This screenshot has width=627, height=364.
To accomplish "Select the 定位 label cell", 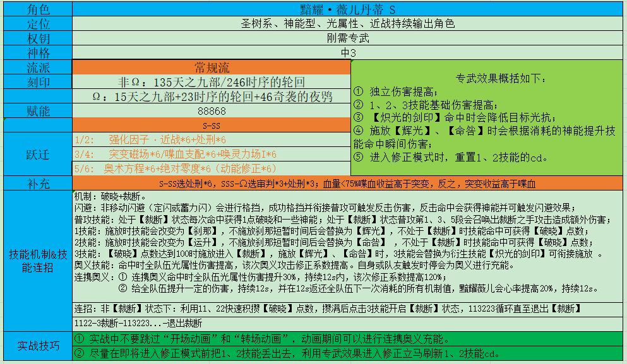I will click(38, 23).
